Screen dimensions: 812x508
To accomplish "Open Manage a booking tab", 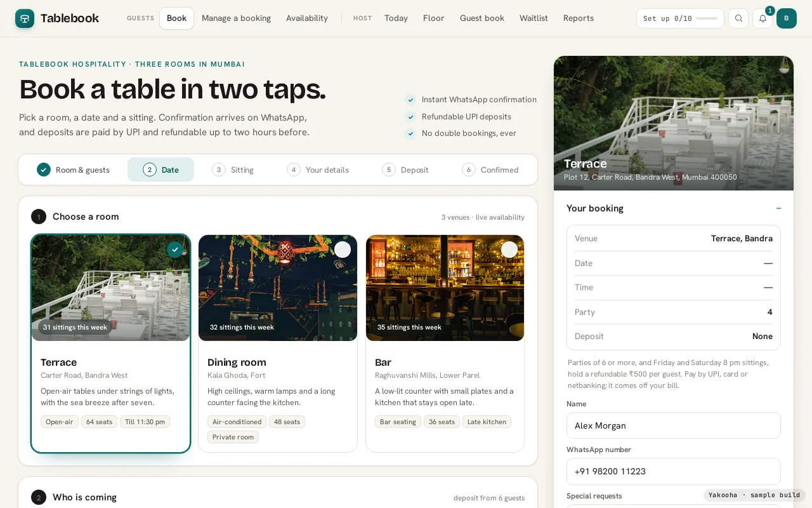I will click(x=236, y=18).
